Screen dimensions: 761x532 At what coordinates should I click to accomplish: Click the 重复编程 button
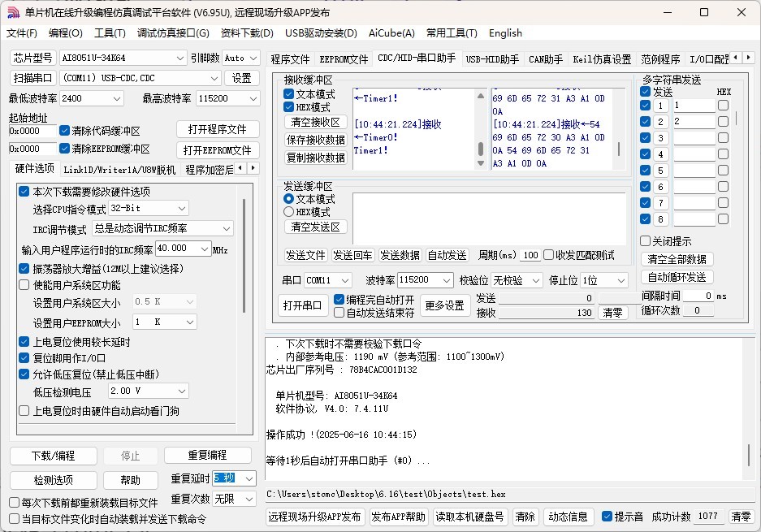point(208,456)
